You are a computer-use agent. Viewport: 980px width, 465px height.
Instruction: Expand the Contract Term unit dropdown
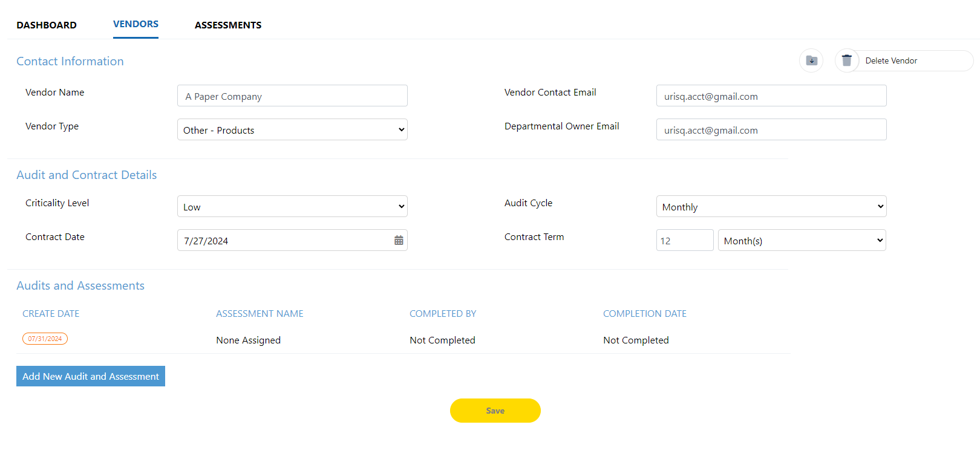point(802,240)
